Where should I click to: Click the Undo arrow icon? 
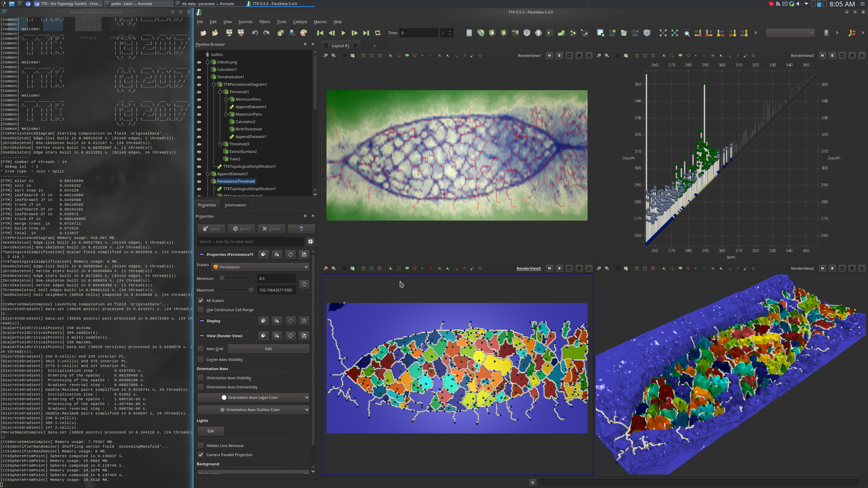(x=255, y=33)
